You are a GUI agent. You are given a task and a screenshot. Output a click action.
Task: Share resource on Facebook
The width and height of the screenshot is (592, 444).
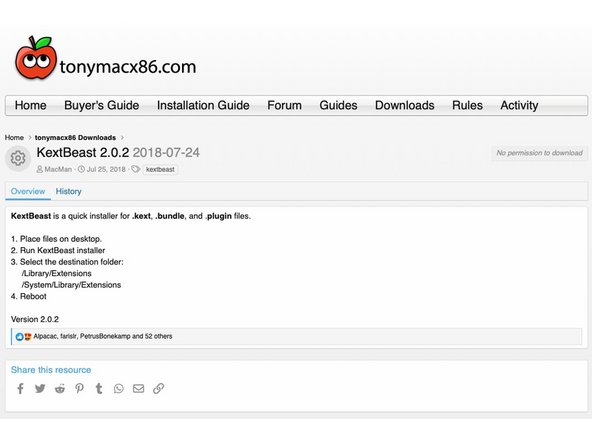coord(20,388)
